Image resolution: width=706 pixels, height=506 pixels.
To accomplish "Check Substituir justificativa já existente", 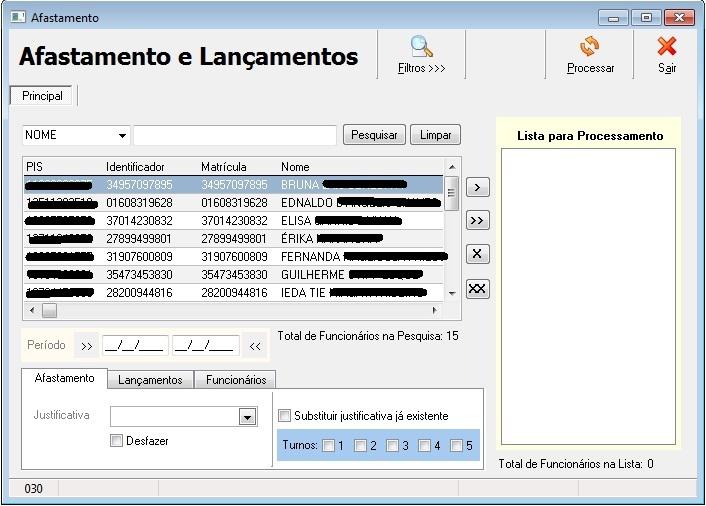I will (285, 416).
